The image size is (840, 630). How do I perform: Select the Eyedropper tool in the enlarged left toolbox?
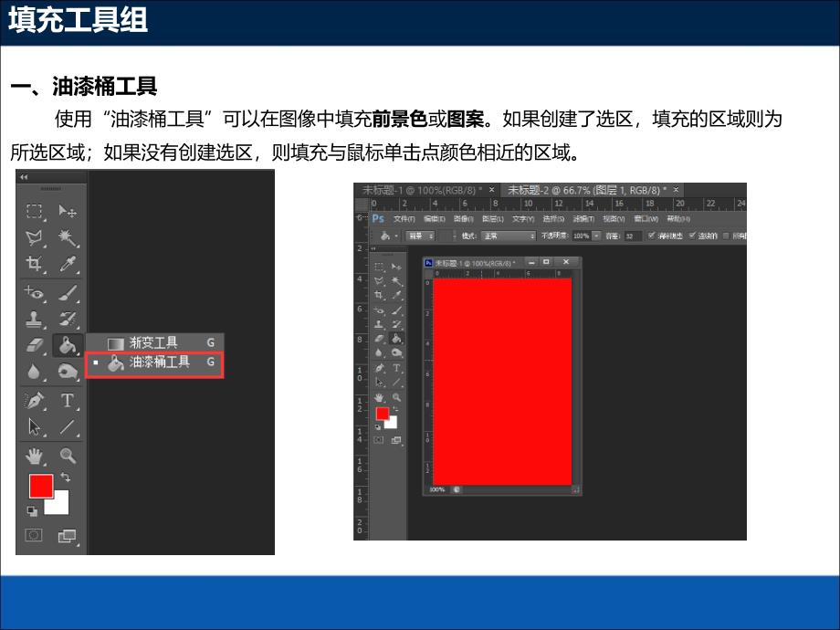click(68, 265)
